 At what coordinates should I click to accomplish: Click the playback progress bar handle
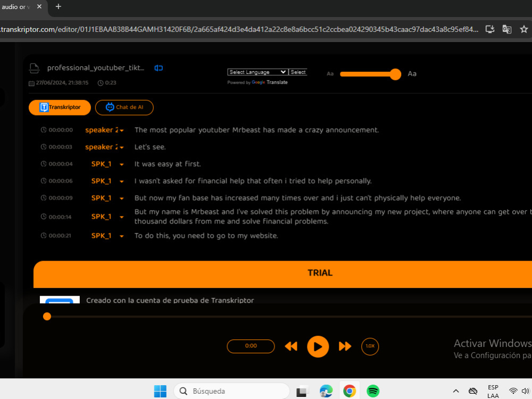tap(47, 317)
